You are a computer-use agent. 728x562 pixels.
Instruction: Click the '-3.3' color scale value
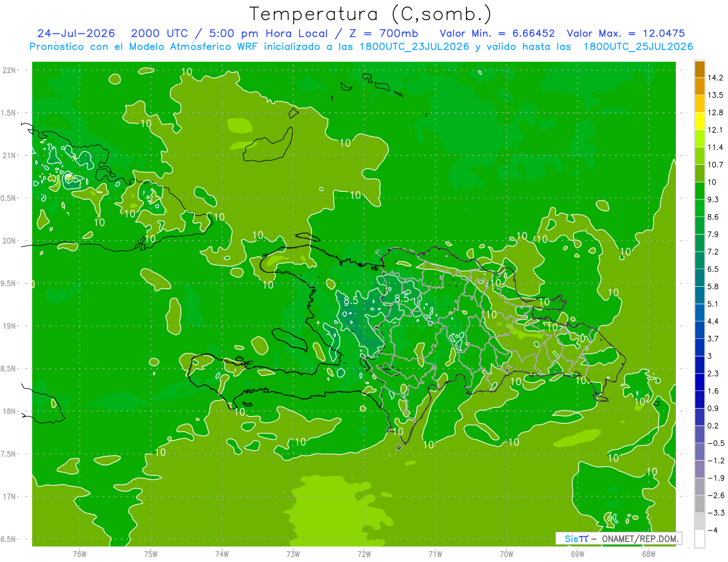coord(715,513)
